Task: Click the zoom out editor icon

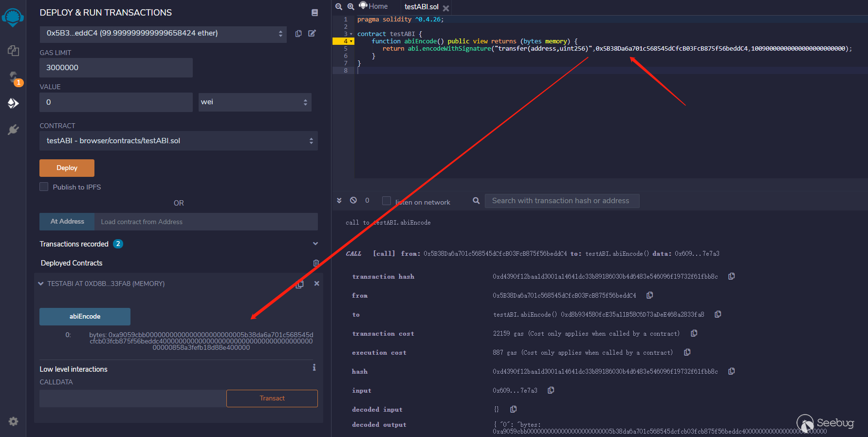Action: pos(339,7)
